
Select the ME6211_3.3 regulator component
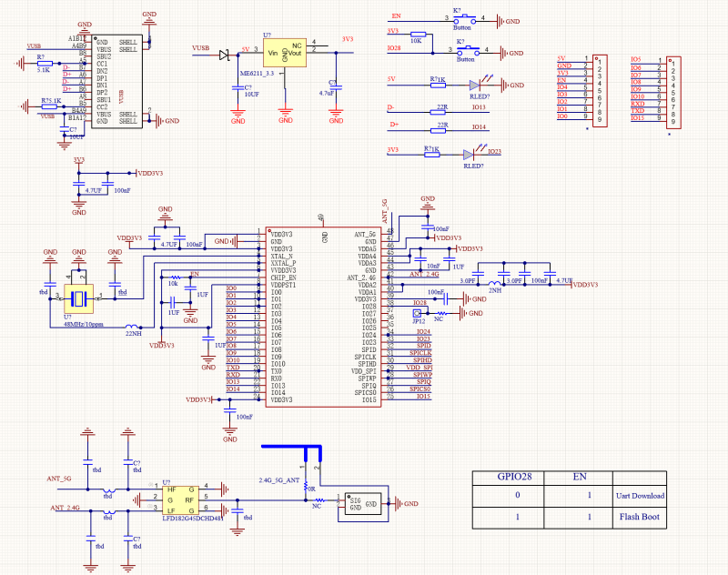[285, 53]
